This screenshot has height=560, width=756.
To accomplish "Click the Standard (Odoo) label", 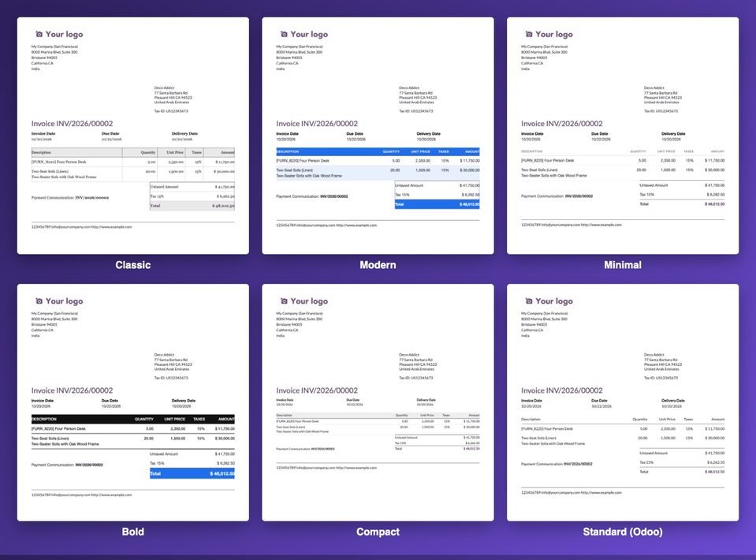I will coord(623,532).
